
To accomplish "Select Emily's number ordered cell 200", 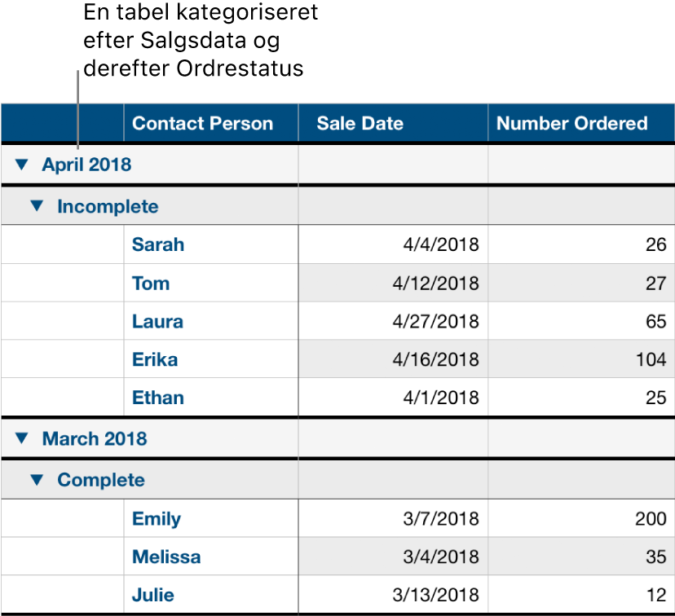I will (651, 519).
